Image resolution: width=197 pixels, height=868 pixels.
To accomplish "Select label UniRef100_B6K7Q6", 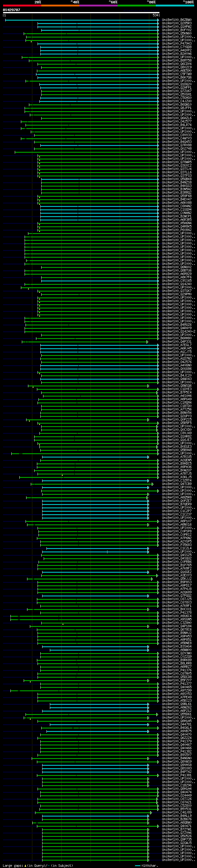I will tap(177, 78).
